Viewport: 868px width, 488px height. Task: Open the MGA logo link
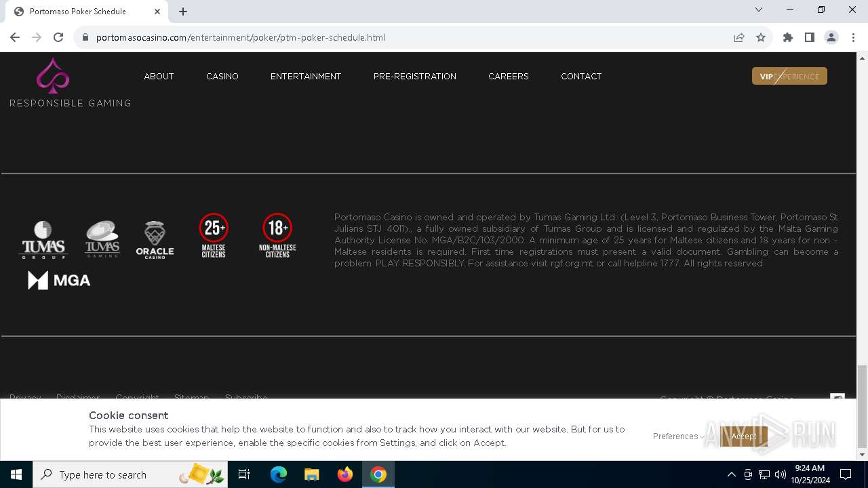pyautogui.click(x=59, y=280)
